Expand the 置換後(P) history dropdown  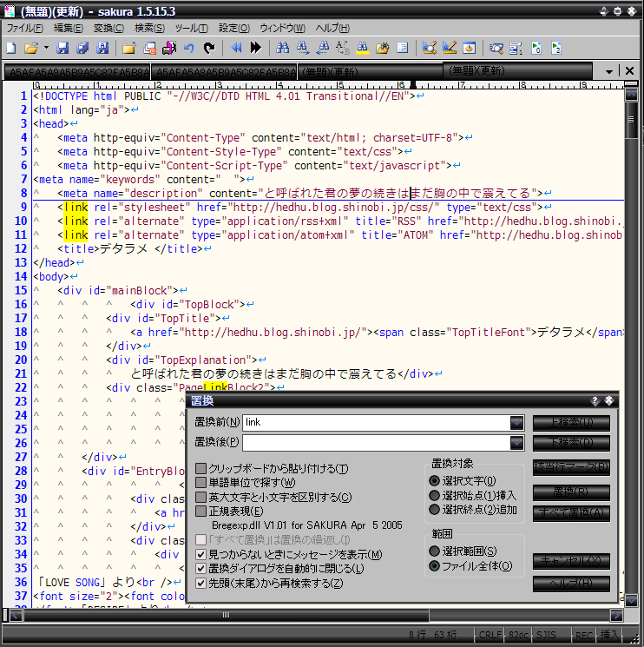[516, 443]
